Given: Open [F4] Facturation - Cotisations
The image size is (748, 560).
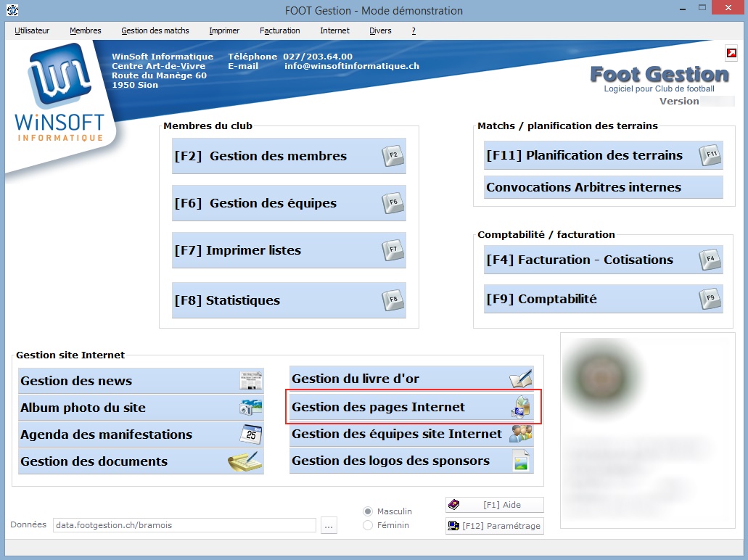Looking at the screenshot, I should point(604,260).
